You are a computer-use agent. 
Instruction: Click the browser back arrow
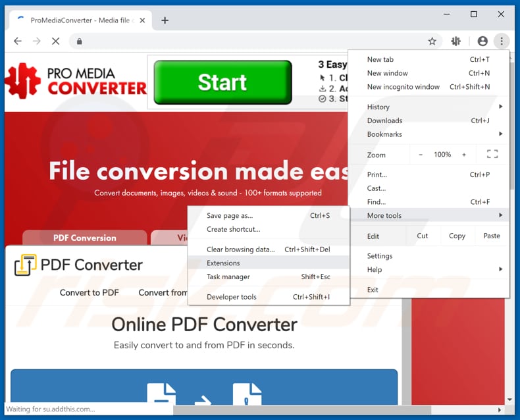[18, 41]
